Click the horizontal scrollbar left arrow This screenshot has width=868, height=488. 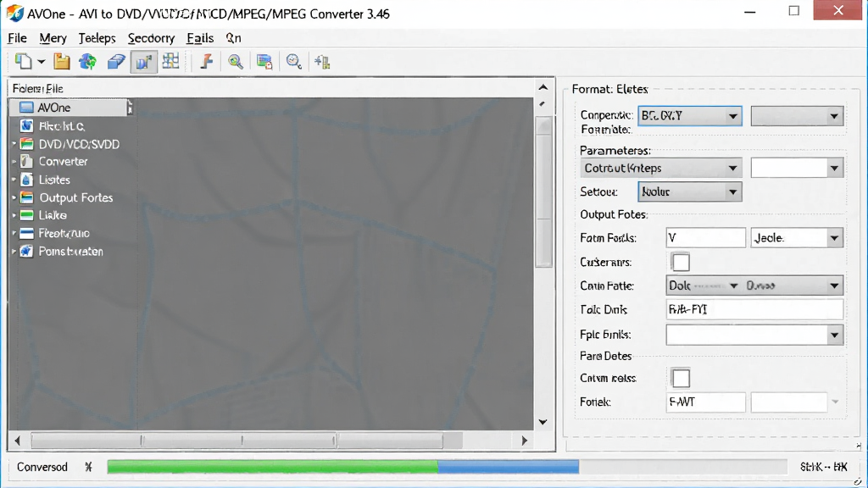(x=18, y=441)
